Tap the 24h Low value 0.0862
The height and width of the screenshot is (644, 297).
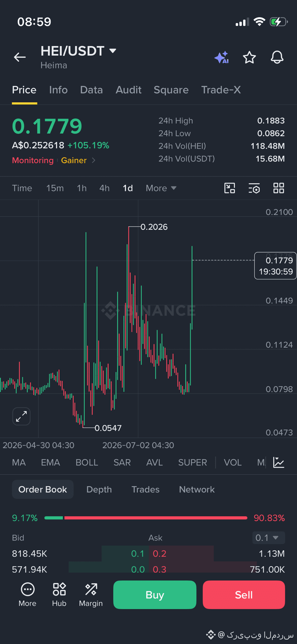[271, 133]
